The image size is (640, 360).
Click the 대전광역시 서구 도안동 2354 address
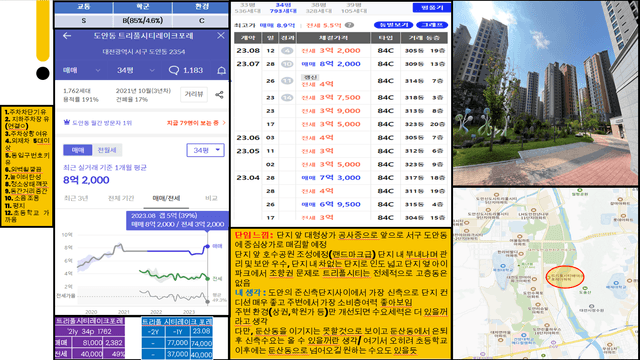click(144, 52)
